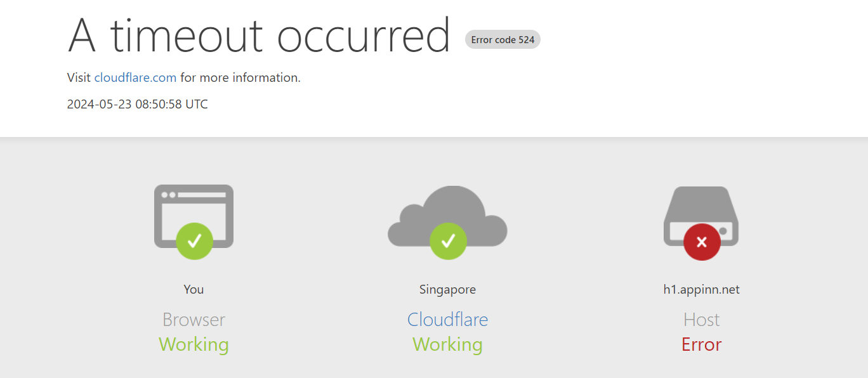Click the 2024-05-23 UTC timestamp
This screenshot has width=868, height=378.
(x=137, y=104)
